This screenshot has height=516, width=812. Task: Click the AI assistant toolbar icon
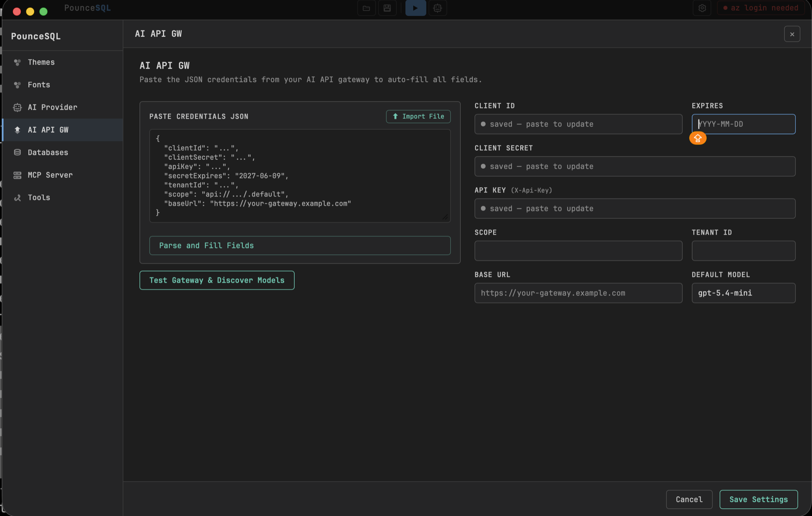click(438, 8)
